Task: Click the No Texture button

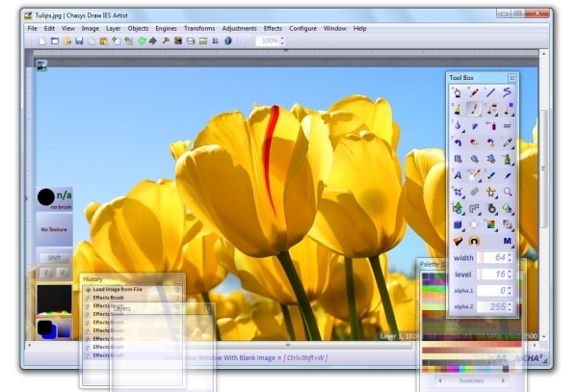Action: point(54,229)
